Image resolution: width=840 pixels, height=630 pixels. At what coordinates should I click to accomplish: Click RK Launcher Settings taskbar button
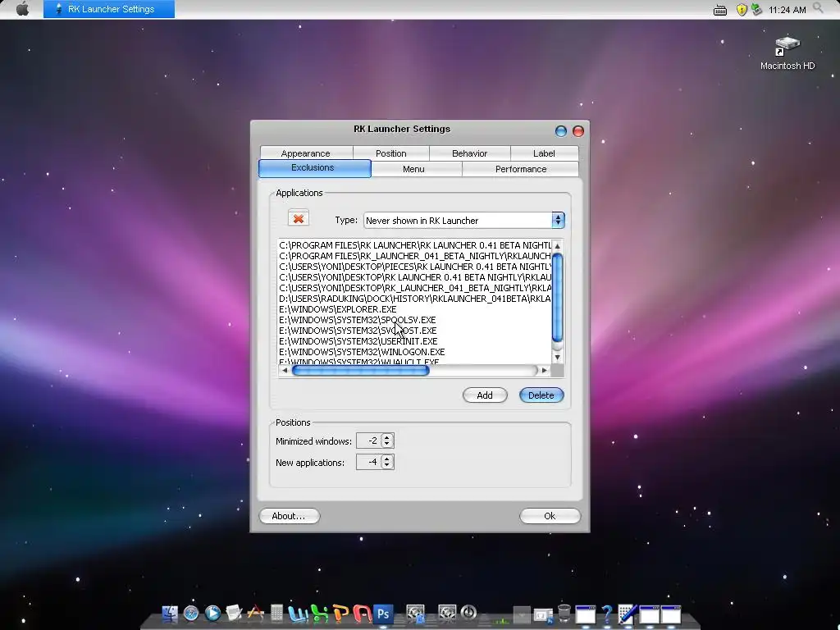point(109,9)
